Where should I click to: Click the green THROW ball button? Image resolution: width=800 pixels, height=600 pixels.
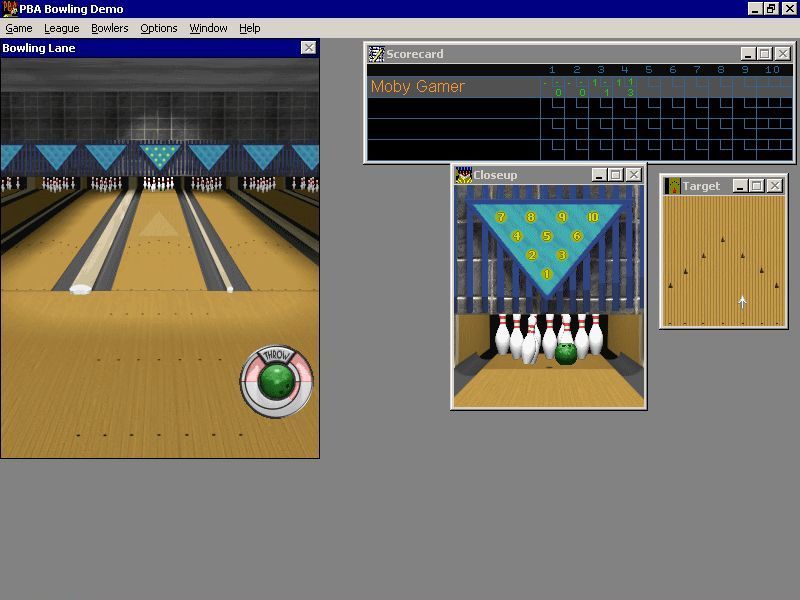pos(276,382)
